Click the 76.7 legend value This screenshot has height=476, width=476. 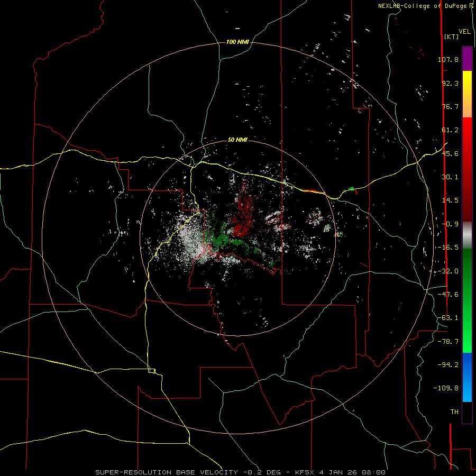click(x=450, y=106)
